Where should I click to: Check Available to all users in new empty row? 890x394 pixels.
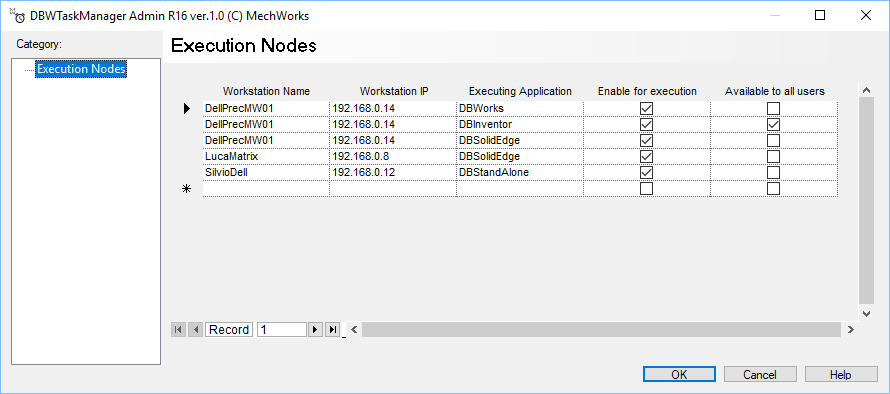773,188
